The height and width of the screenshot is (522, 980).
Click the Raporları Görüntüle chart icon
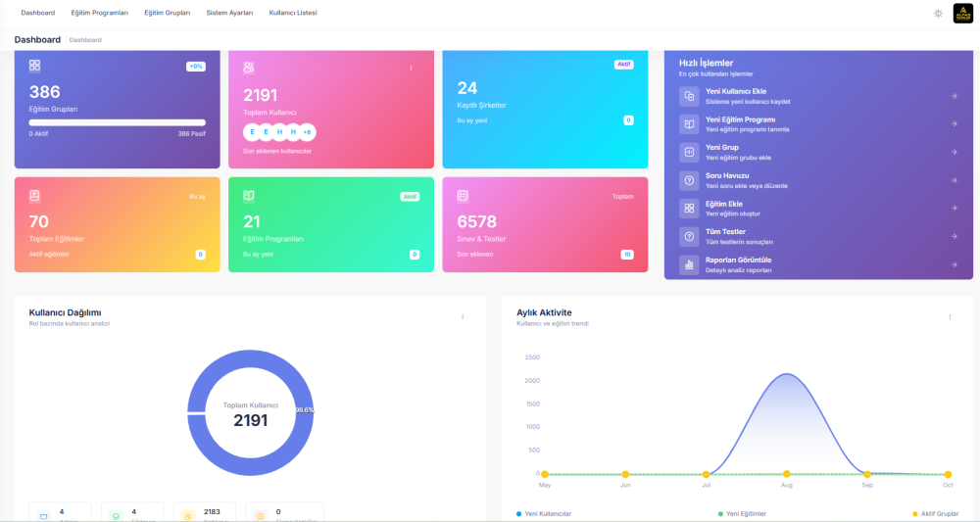coord(689,264)
